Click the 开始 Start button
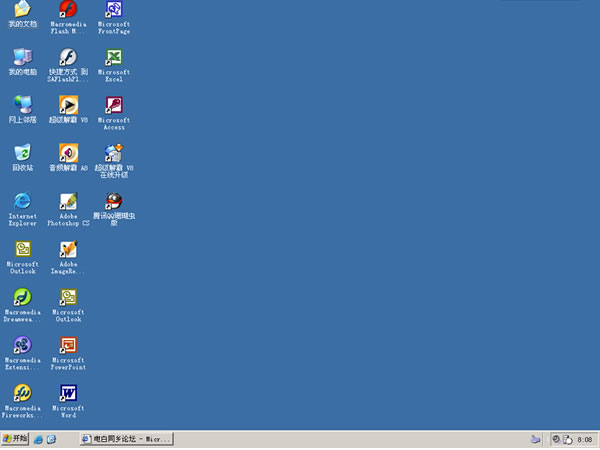Viewport: 600px width, 450px height. tap(15, 439)
